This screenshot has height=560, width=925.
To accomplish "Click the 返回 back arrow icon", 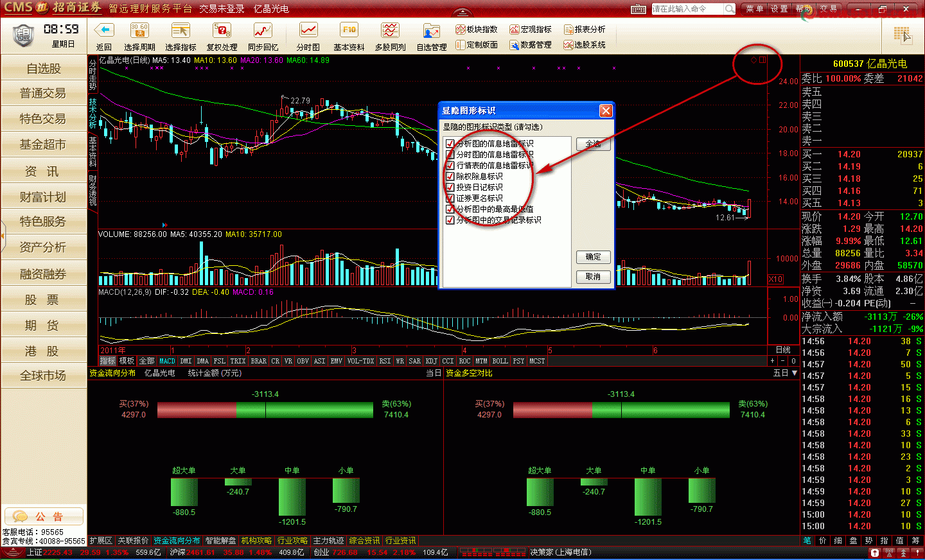I will (104, 30).
